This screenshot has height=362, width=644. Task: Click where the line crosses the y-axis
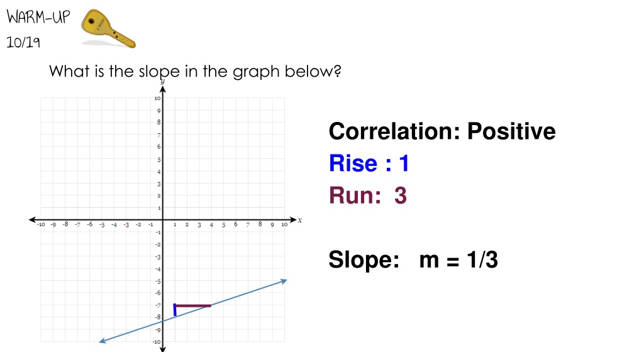pos(163,321)
